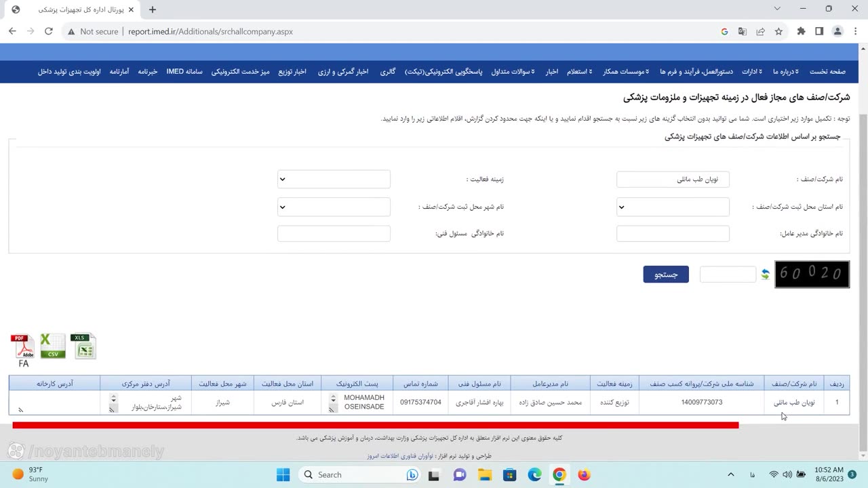This screenshot has width=868, height=488.
Task: Refresh the captcha image
Action: tap(765, 274)
